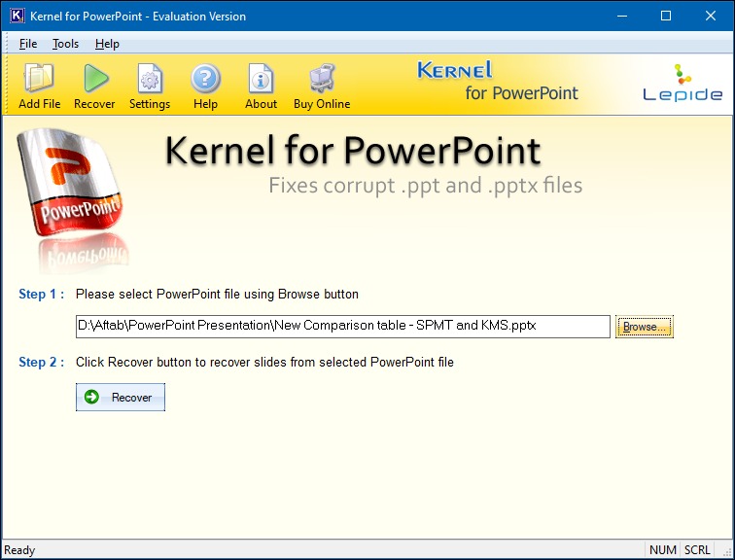Click the window resize grip in status bar
735x560 pixels.
tap(727, 552)
